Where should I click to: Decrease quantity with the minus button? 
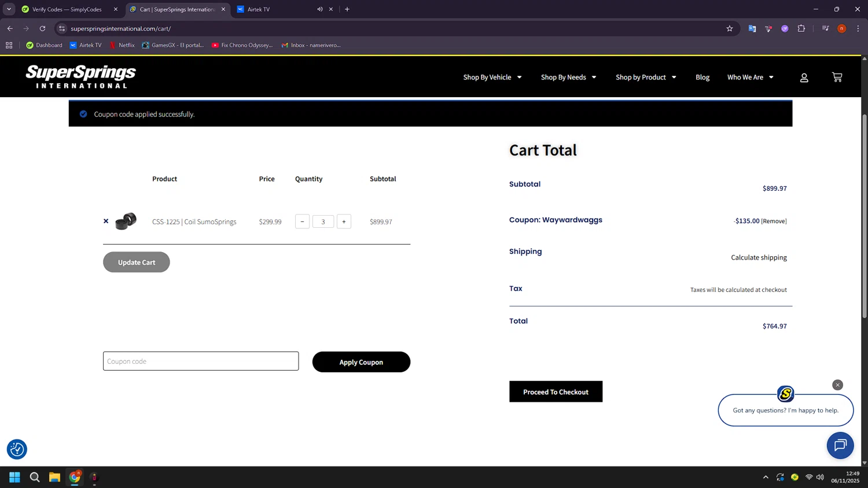point(302,221)
